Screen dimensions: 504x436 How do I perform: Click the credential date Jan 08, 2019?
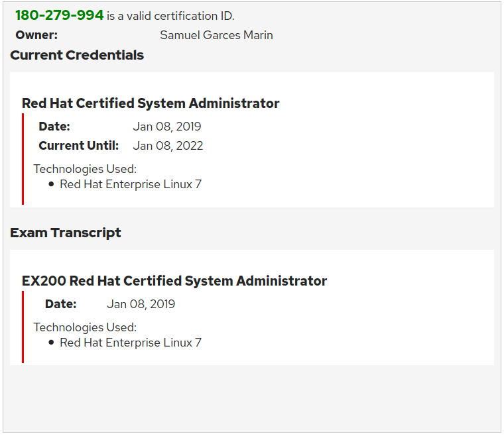point(166,127)
